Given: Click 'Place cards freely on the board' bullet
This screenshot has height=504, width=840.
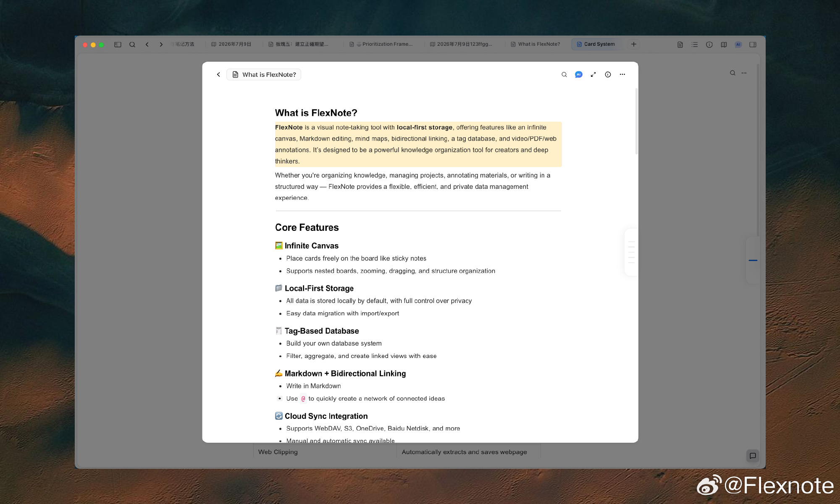Looking at the screenshot, I should tap(356, 259).
